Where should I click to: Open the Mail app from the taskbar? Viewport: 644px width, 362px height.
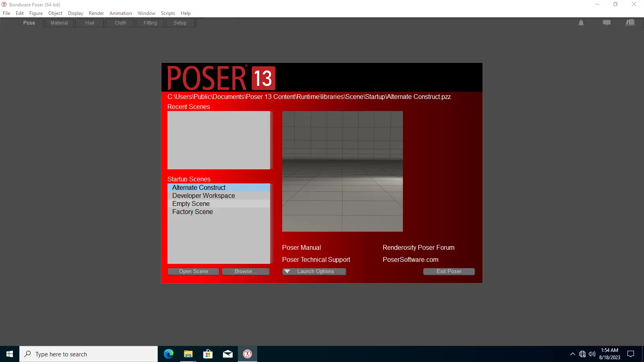click(228, 354)
